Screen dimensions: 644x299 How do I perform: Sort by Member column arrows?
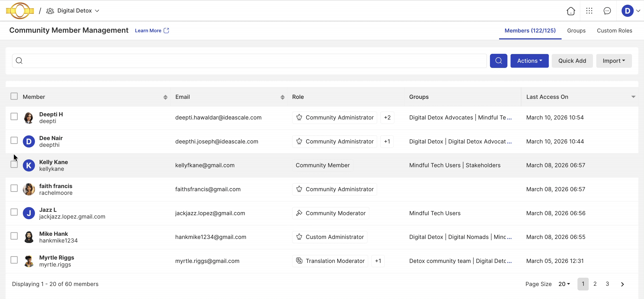pyautogui.click(x=165, y=97)
